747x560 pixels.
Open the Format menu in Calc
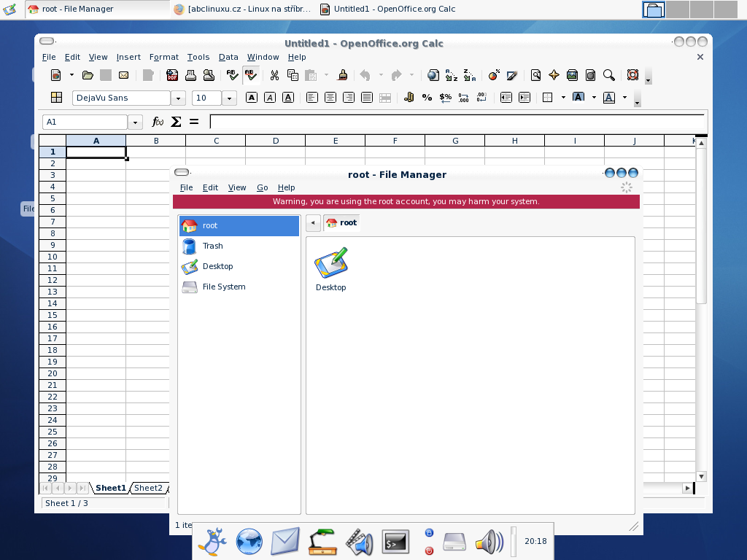tap(164, 57)
